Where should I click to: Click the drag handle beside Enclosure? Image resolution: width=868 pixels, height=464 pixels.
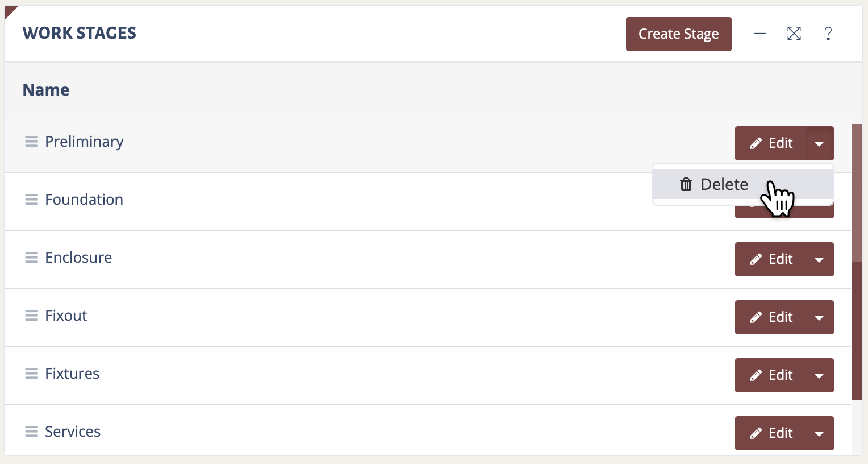31,258
